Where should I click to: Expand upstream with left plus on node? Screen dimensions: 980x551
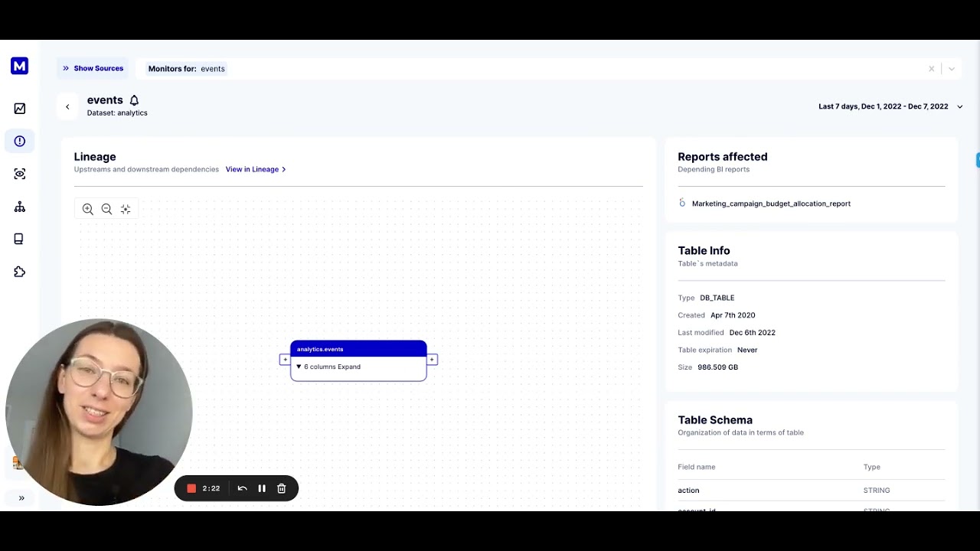(285, 360)
